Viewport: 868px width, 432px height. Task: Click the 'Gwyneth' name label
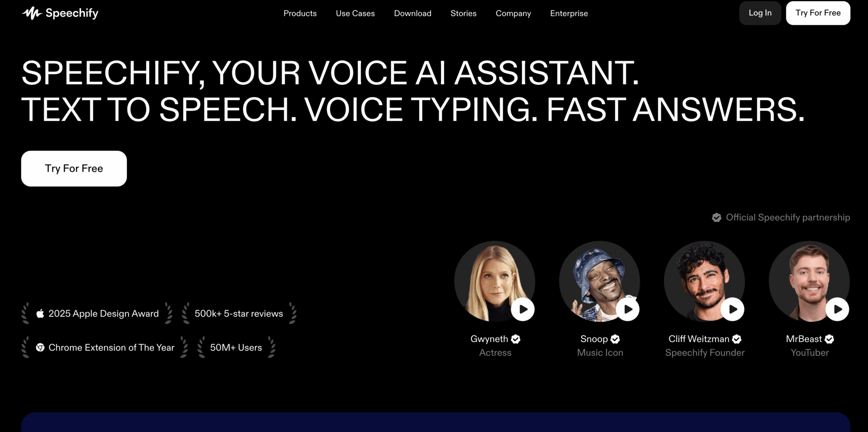tap(489, 339)
